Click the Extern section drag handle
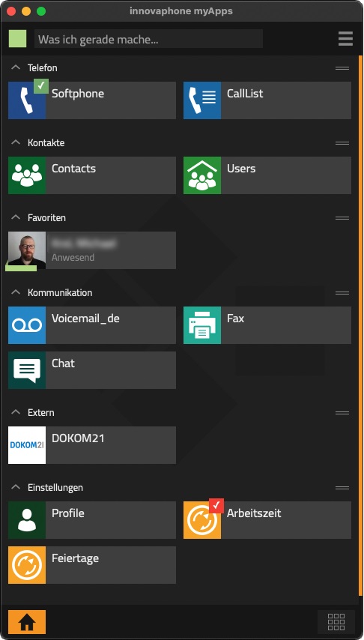364x640 pixels. 342,413
